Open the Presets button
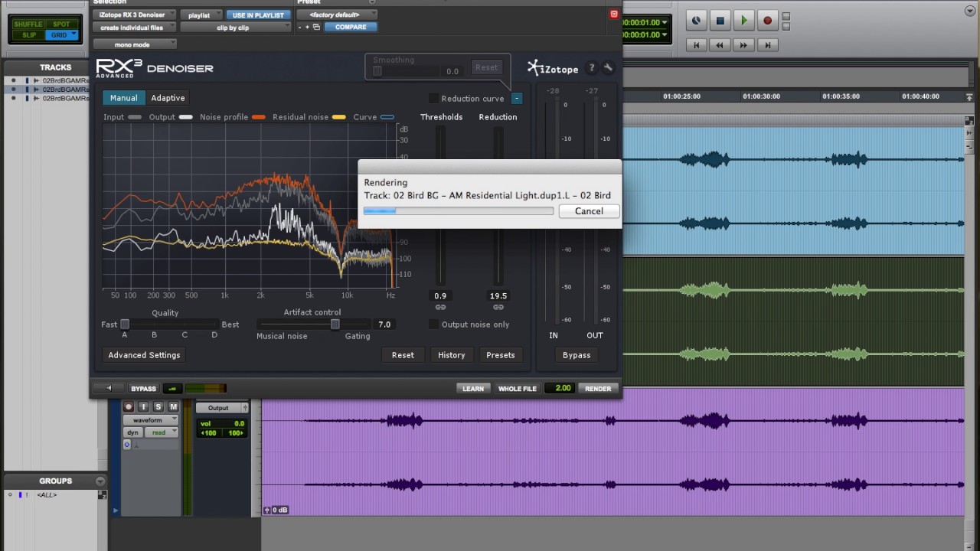Screen dimensions: 980x551 click(x=501, y=355)
